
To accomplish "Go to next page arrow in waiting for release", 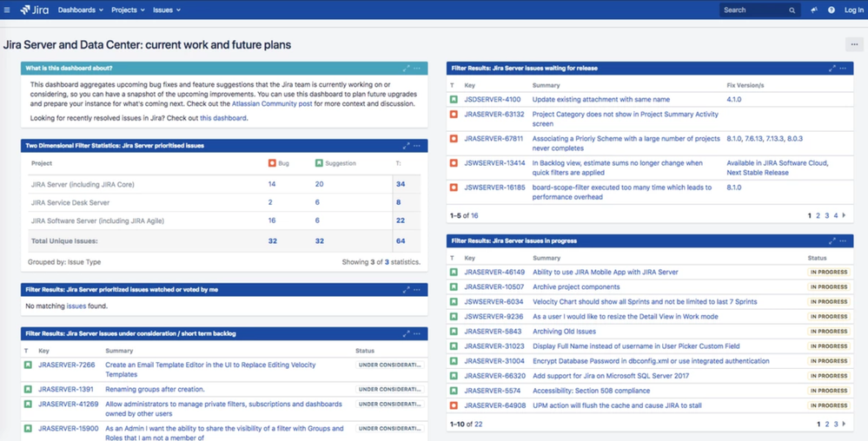I will point(845,215).
